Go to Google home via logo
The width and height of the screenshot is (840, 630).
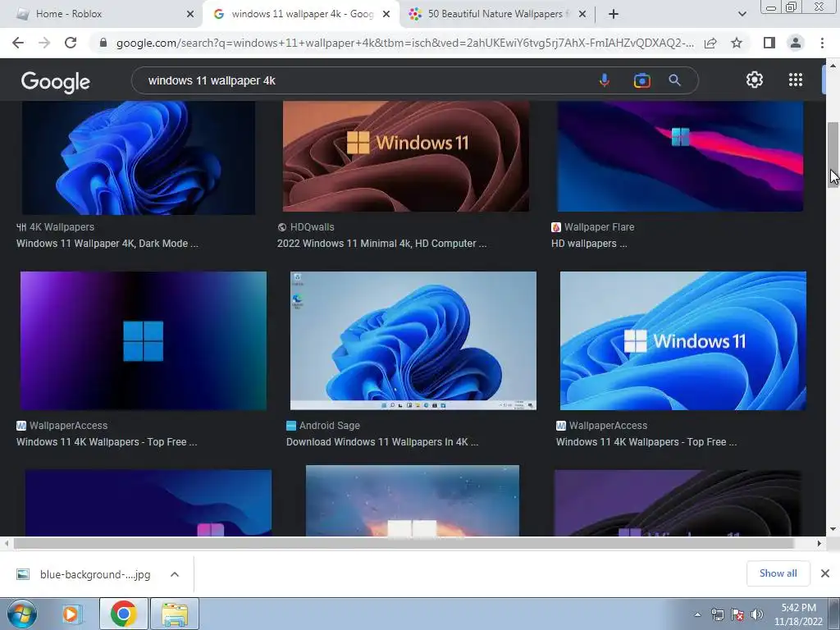pyautogui.click(x=55, y=81)
